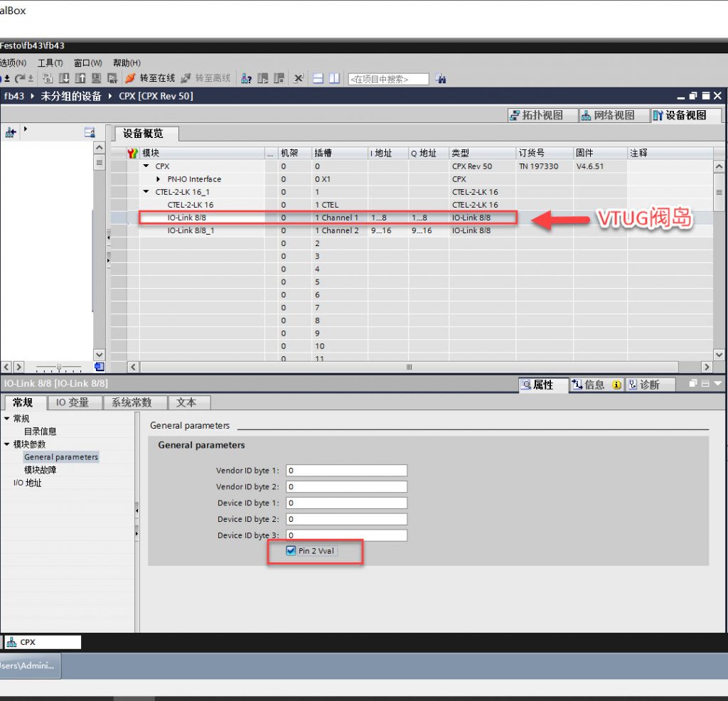
Task: Click the red-green module status column icon
Action: (133, 153)
